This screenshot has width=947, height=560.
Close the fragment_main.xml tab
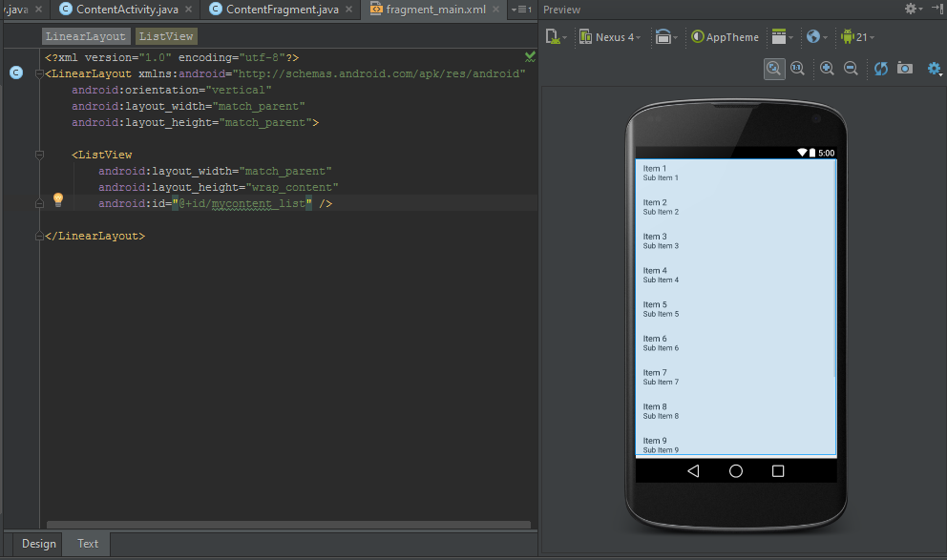(495, 9)
